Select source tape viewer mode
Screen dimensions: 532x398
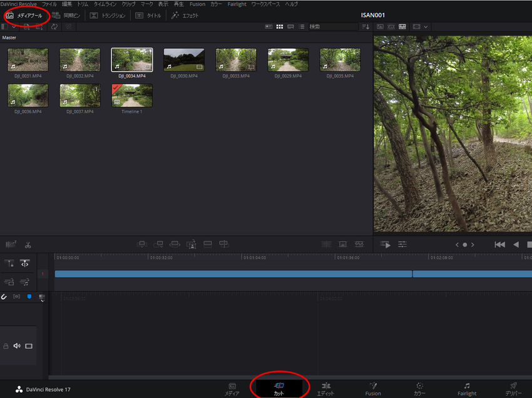pos(391,26)
